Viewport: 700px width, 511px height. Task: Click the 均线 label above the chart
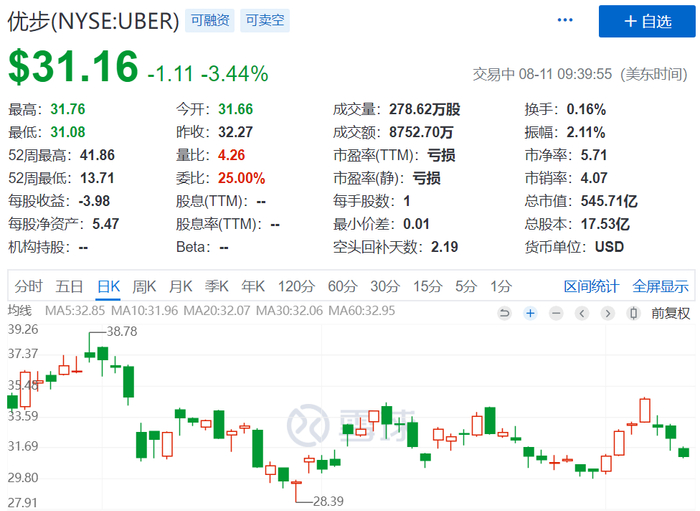click(20, 311)
